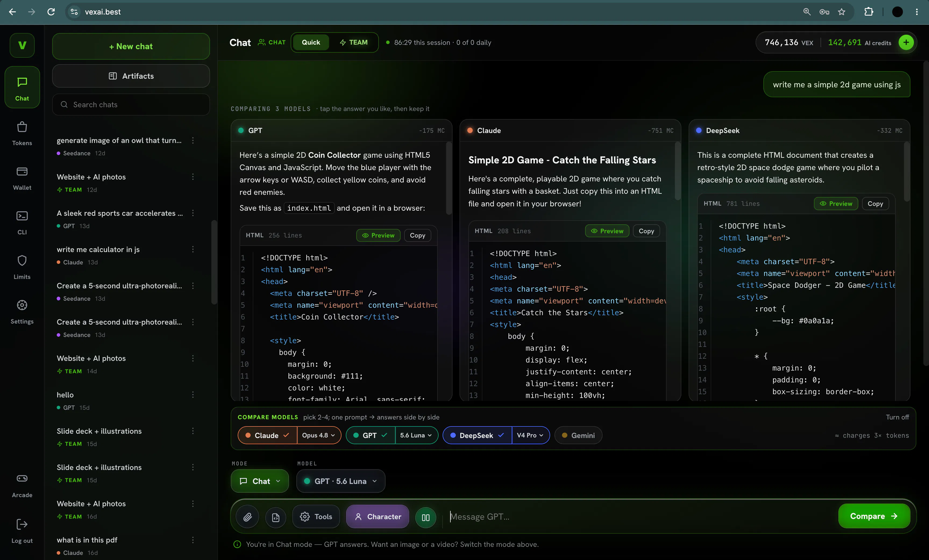Copy the DeepSeek HTML code

pos(875,203)
